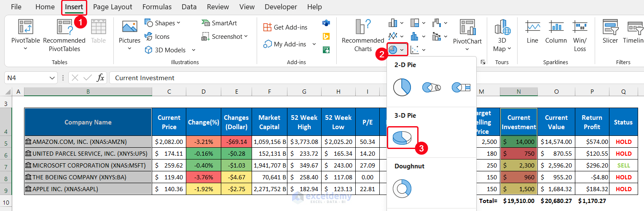Pick the Pie of Pie chart
644x211 pixels.
(x=432, y=87)
